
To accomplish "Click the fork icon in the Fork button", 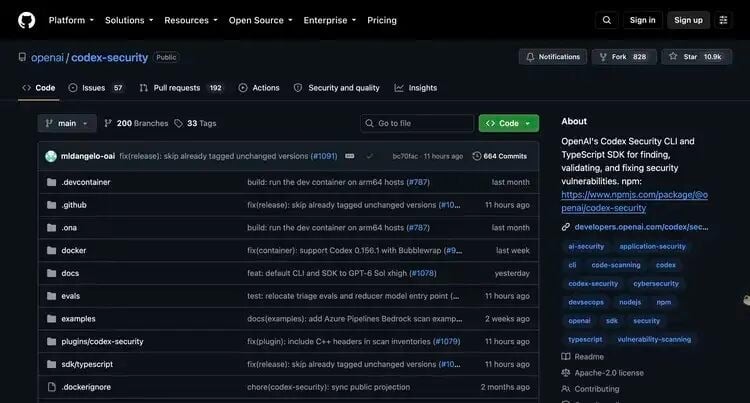I will 603,57.
